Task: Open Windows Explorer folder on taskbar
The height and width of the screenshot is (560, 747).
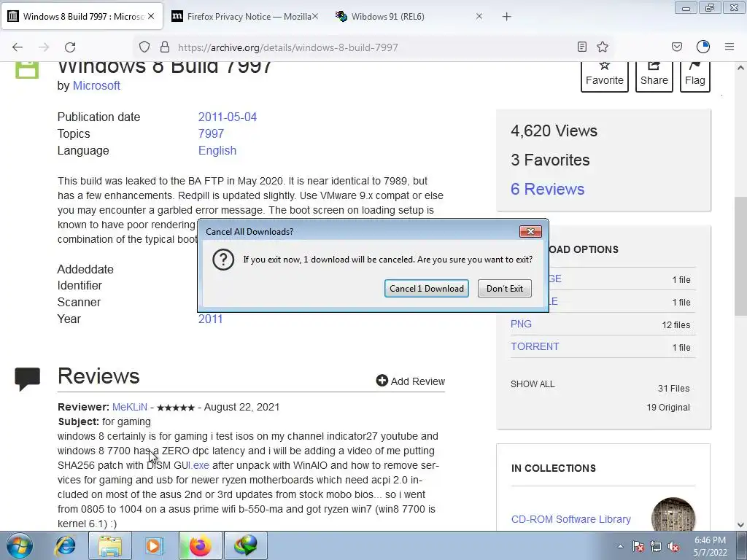Action: click(x=110, y=545)
